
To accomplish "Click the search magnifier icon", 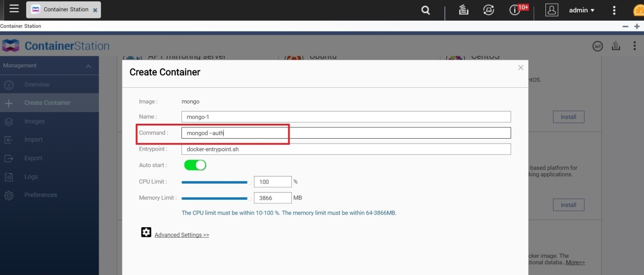I will point(426,10).
